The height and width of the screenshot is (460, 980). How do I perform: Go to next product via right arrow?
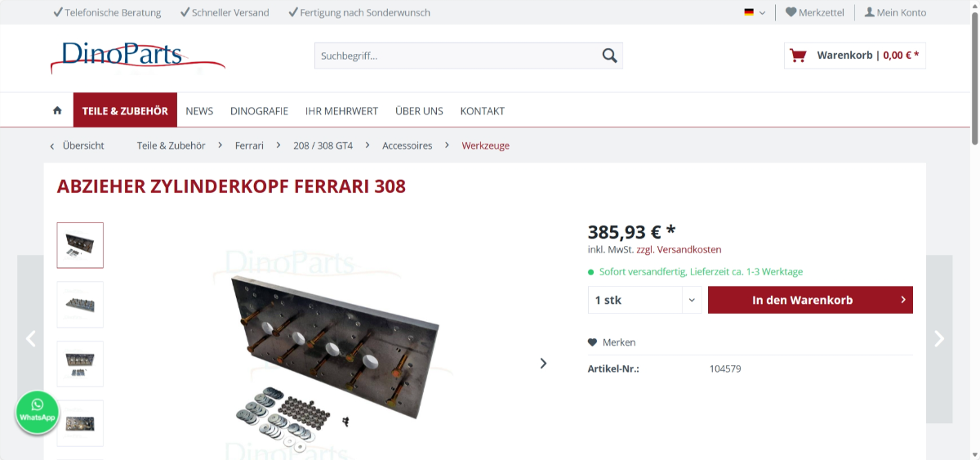pos(939,338)
